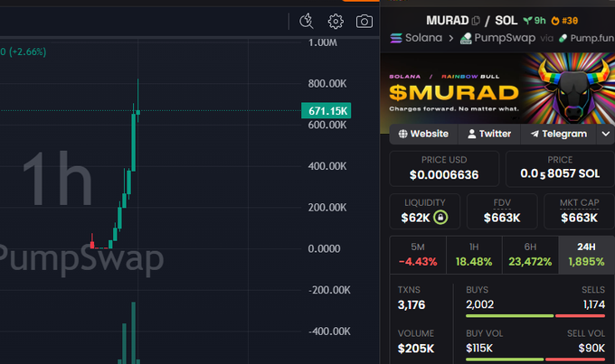This screenshot has width=615, height=364.
Task: Click the VOLUME value $205K
Action: [416, 349]
